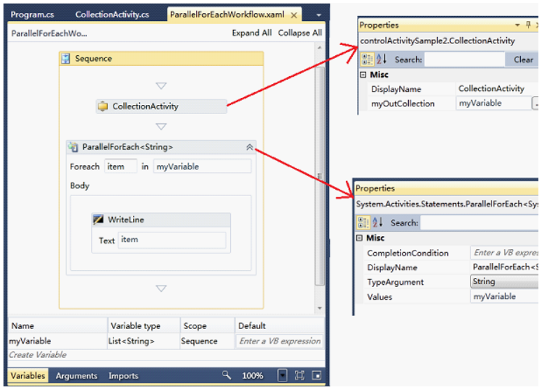Open the Imports tab at the bottom
The image size is (544, 392).
pos(123,376)
